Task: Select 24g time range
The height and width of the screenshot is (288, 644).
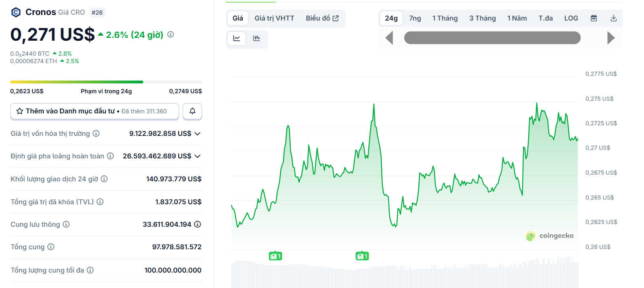Action: tap(391, 18)
